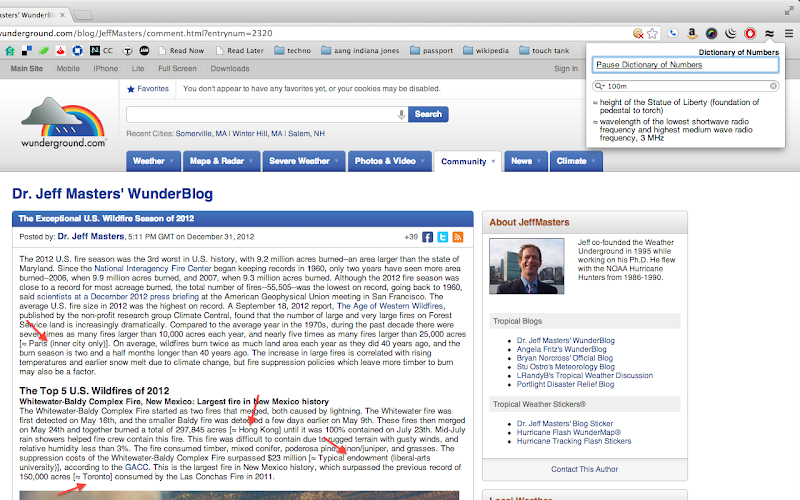Share post via Twitter icon

click(443, 237)
